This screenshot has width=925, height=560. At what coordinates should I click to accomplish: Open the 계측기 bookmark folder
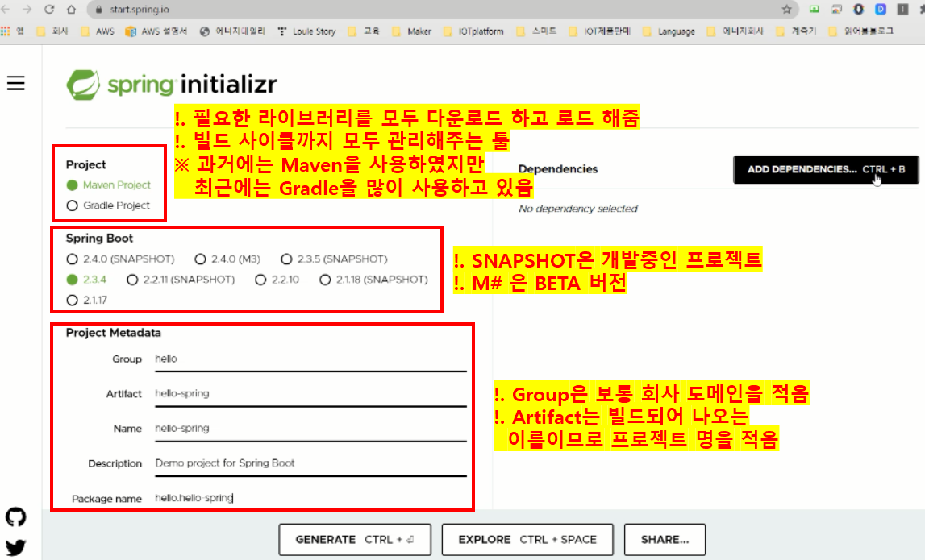tap(797, 31)
